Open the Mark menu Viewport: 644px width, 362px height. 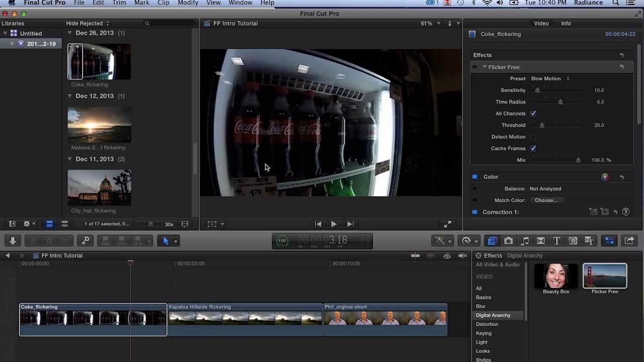click(141, 3)
